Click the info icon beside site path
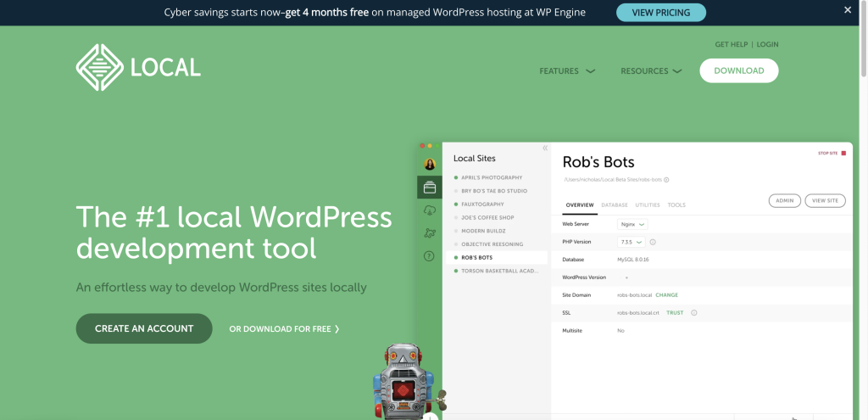 [666, 180]
